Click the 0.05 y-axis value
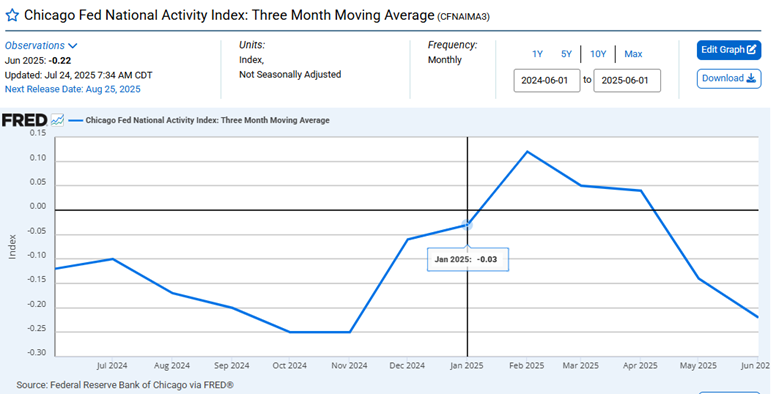This screenshot has height=394, width=779. [38, 182]
